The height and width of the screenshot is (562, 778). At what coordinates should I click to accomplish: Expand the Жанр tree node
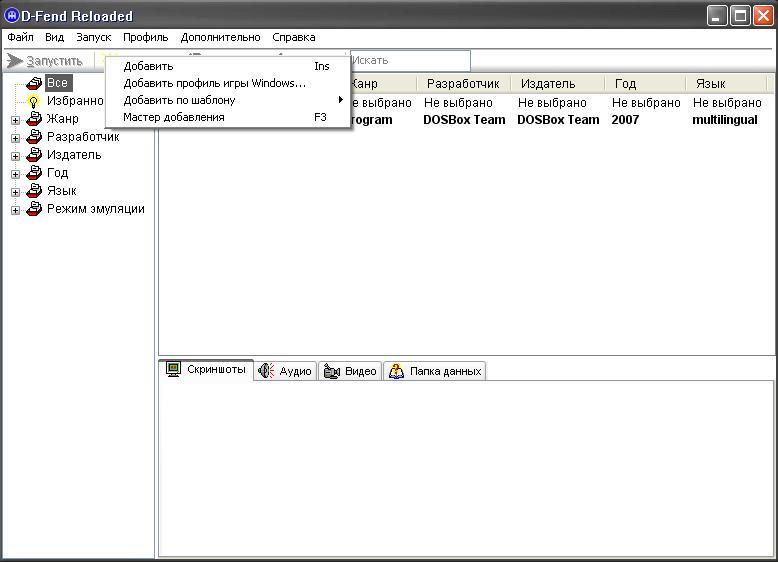(x=15, y=121)
